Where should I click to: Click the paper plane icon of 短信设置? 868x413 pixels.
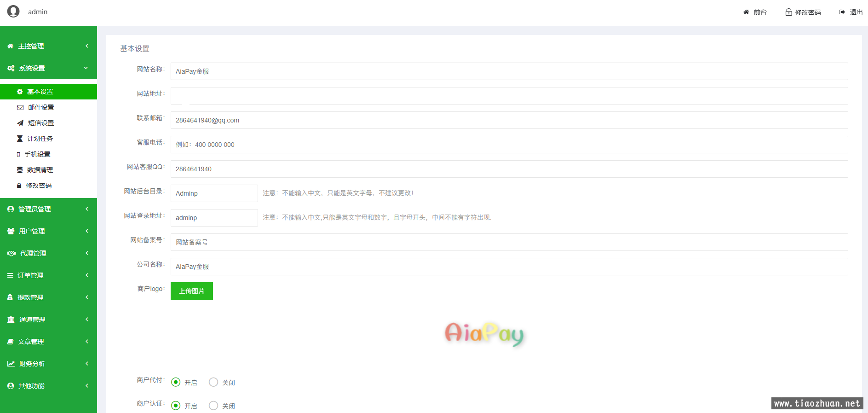(x=20, y=123)
